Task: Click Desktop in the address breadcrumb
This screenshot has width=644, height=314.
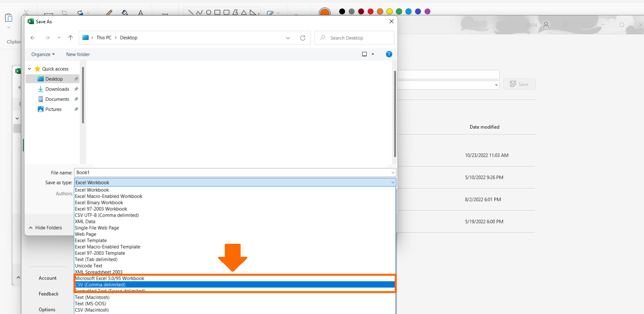Action: 129,38
